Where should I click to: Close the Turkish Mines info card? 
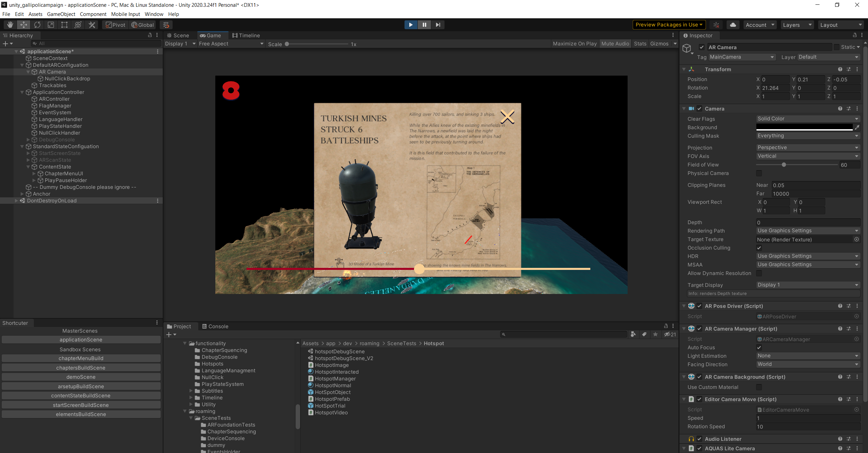(507, 117)
